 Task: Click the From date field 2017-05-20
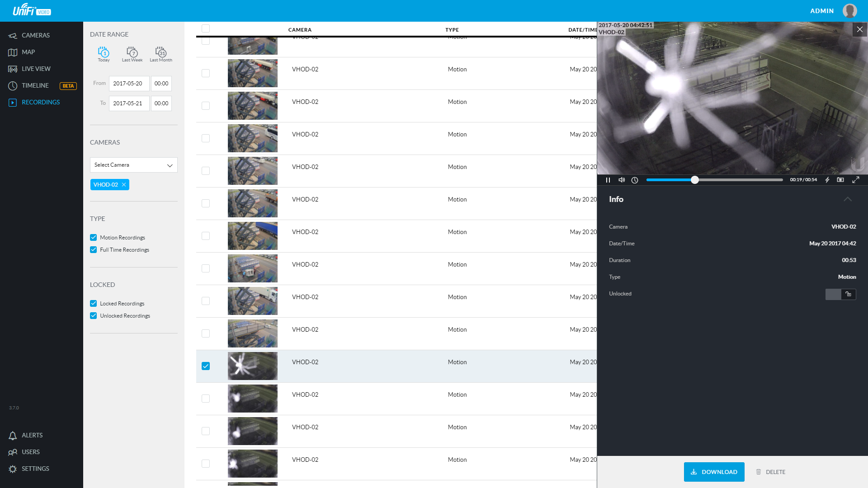coord(129,84)
